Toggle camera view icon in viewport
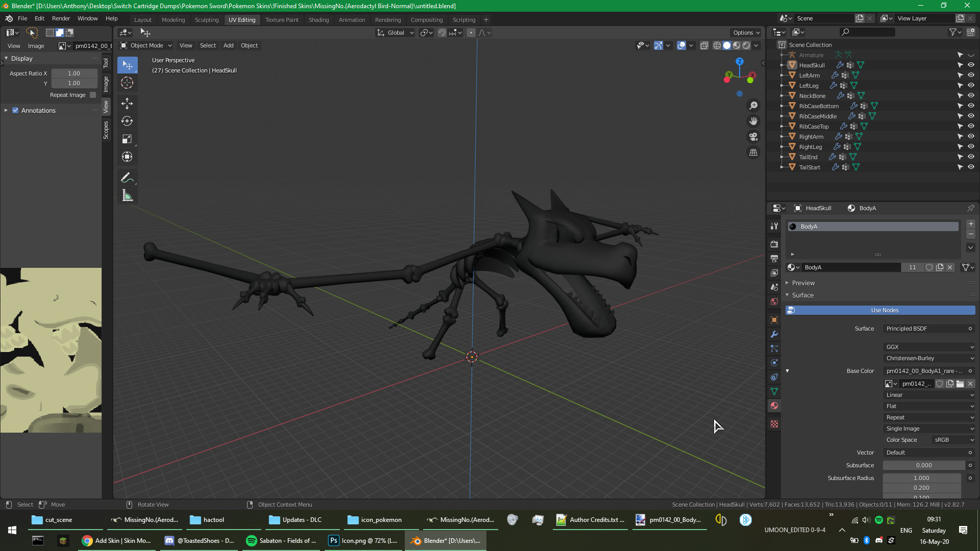Image resolution: width=980 pixels, height=551 pixels. click(x=753, y=137)
